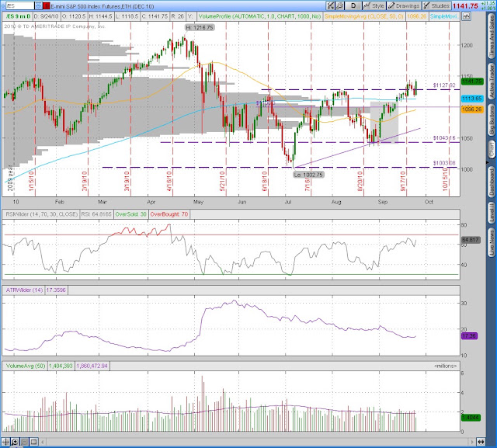
Task: Click the 4/16/10 expiration date marker
Action: coord(169,181)
